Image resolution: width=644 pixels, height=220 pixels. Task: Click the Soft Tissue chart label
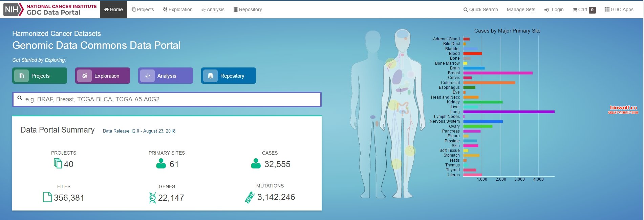[x=450, y=151]
